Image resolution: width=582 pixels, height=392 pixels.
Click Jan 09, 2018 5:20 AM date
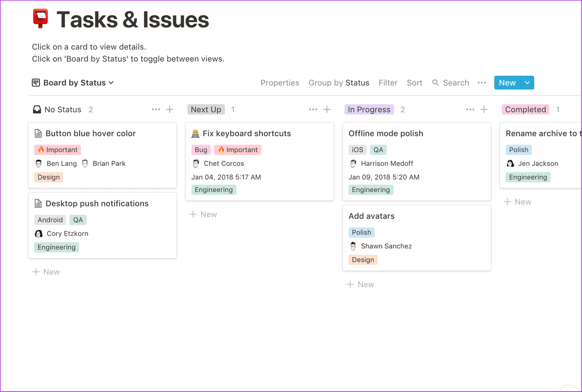384,177
